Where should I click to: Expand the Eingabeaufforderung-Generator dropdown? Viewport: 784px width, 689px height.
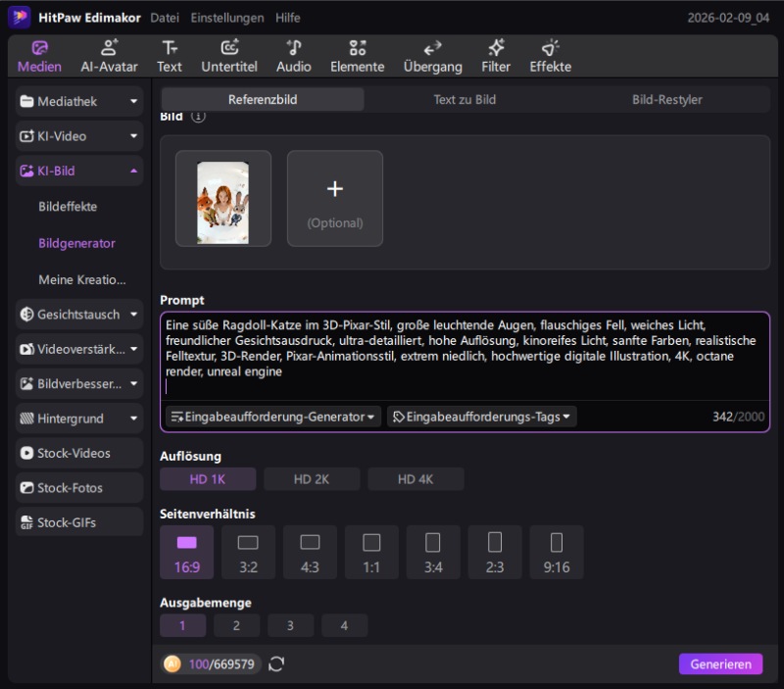click(x=273, y=417)
